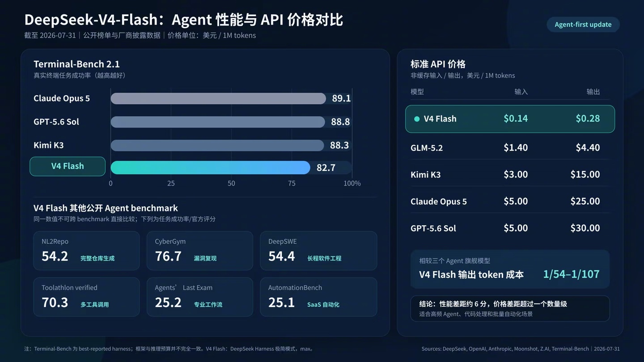Click the Kimi K3 chart label
This screenshot has width=644, height=362.
(x=48, y=145)
